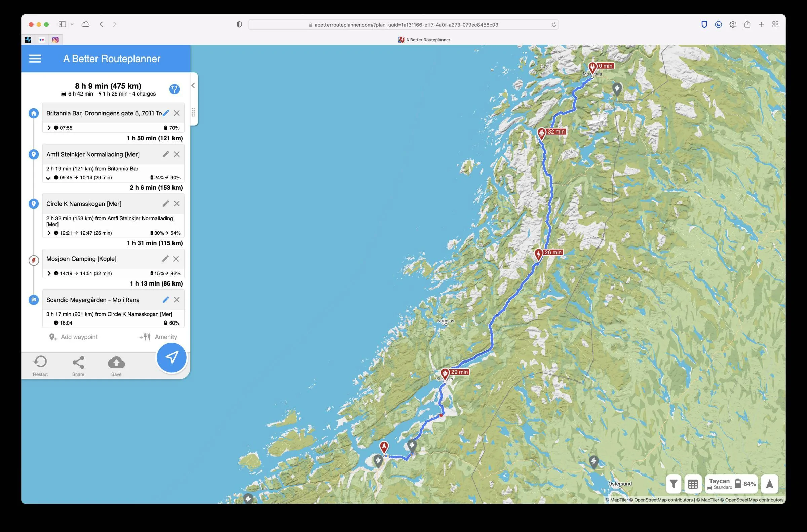Expand Circle K Namsskogan 12:21 charge details
This screenshot has height=532, width=807.
pos(49,233)
